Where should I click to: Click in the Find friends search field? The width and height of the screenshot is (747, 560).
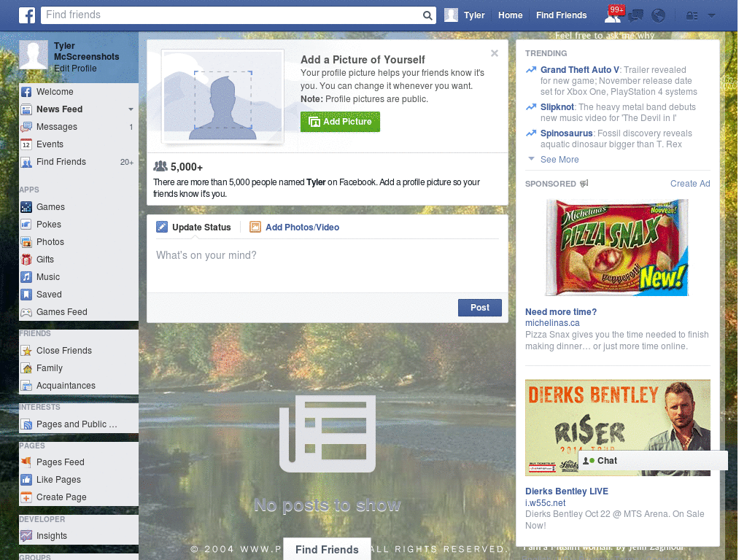coord(231,15)
